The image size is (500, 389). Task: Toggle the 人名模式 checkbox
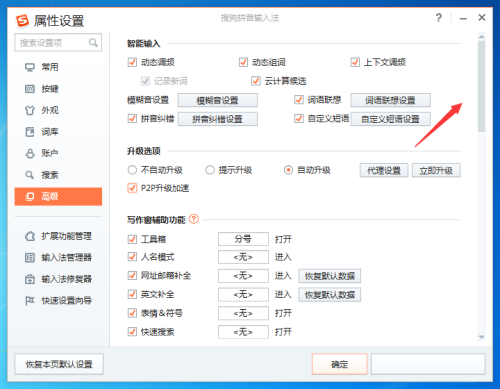(132, 257)
